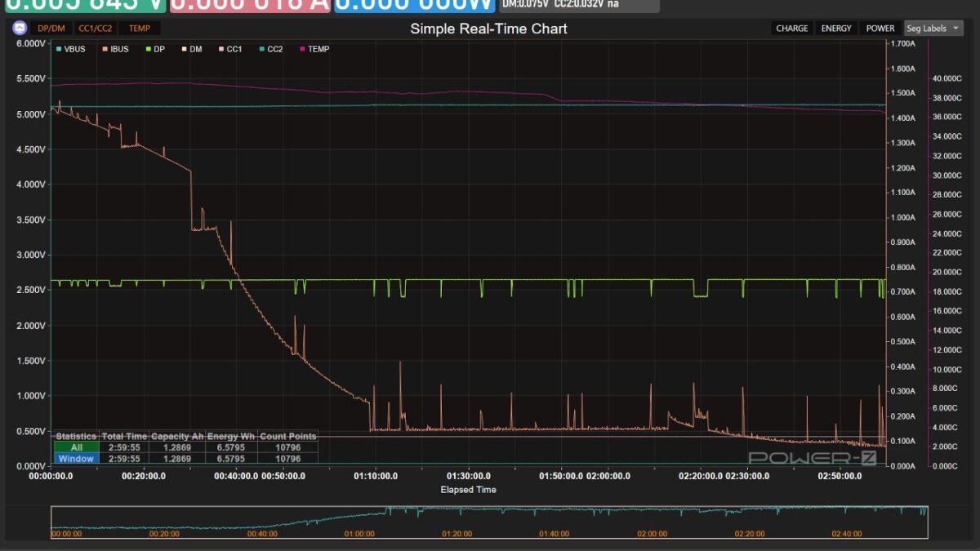Click the pink current readout box
This screenshot has width=980, height=551.
click(x=250, y=6)
